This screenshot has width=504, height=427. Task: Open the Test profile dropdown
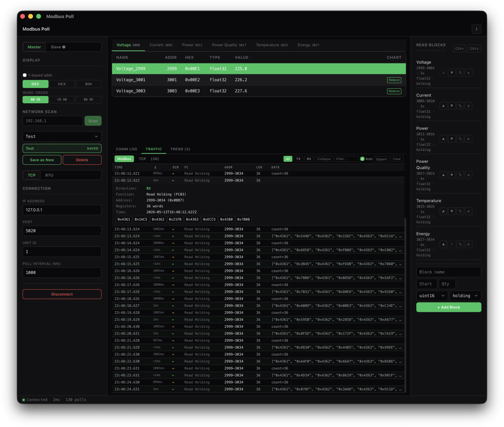click(62, 136)
